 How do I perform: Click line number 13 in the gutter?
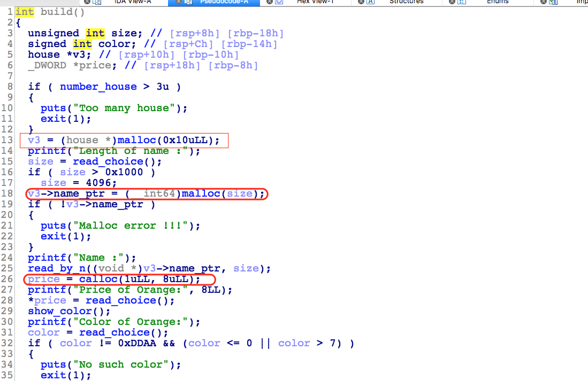click(7, 141)
